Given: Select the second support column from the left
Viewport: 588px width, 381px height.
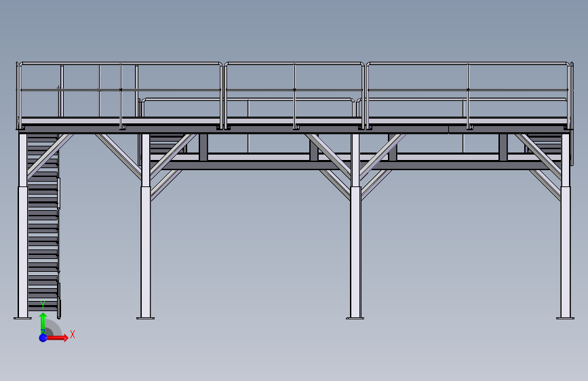Looking at the screenshot, I should pos(146,225).
